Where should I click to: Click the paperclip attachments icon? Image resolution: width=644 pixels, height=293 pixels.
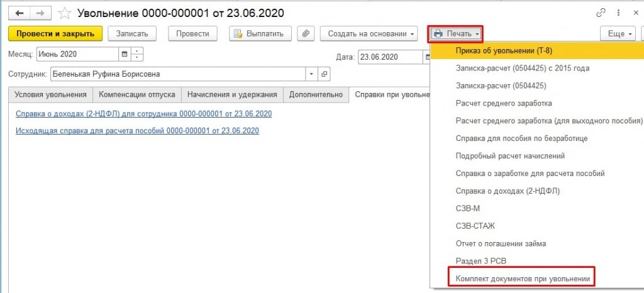pos(305,33)
